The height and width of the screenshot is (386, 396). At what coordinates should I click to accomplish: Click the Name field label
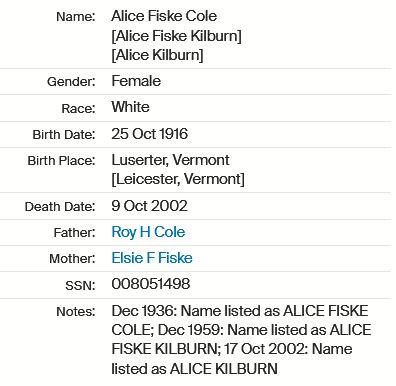click(x=76, y=16)
